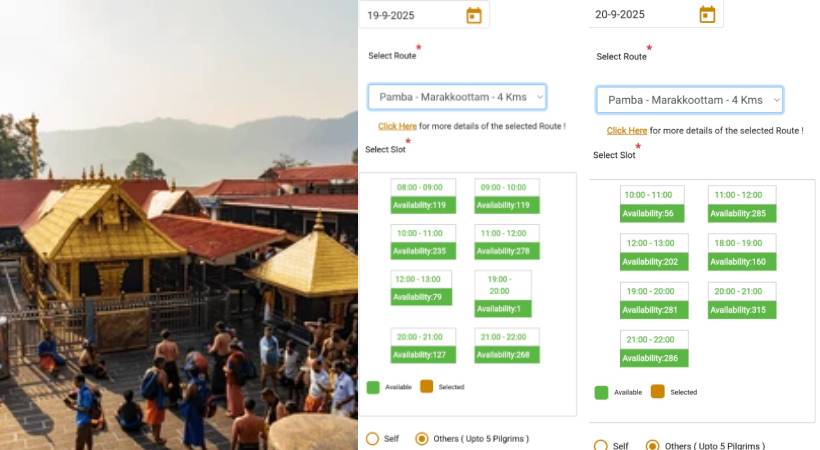The width and height of the screenshot is (820, 450).
Task: Open Click Here route details link under 20-9-2025
Action: [x=627, y=130]
